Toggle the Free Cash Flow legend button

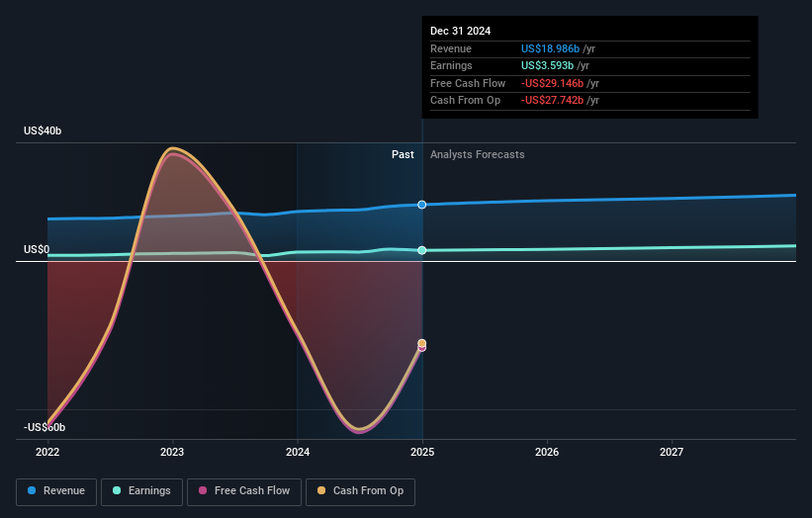tap(244, 491)
